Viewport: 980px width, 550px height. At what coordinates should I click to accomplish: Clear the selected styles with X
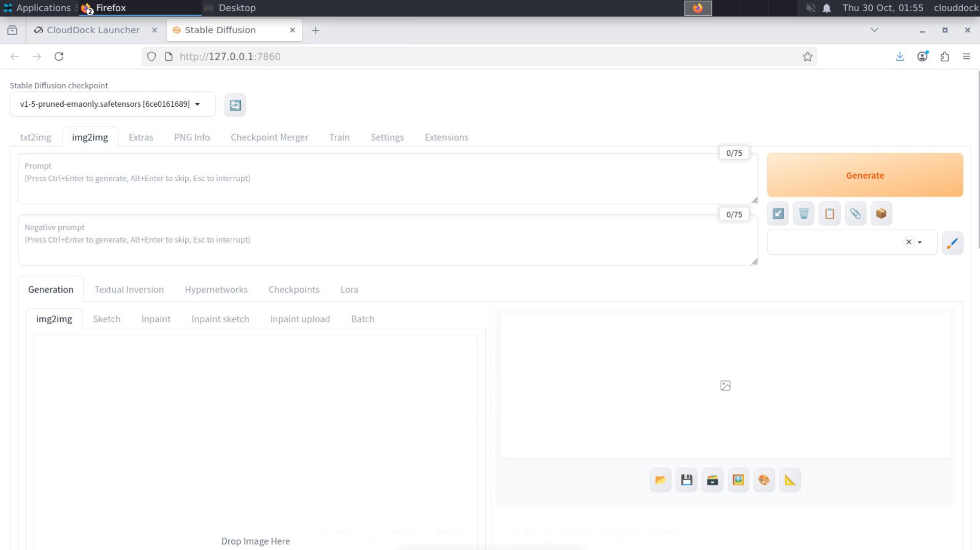[909, 242]
